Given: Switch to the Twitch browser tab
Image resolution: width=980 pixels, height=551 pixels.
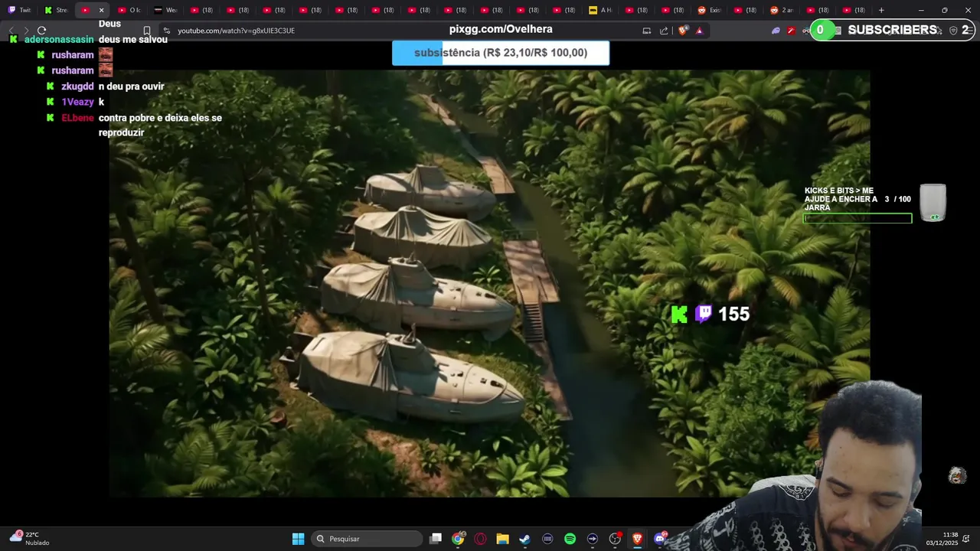Looking at the screenshot, I should click(19, 10).
